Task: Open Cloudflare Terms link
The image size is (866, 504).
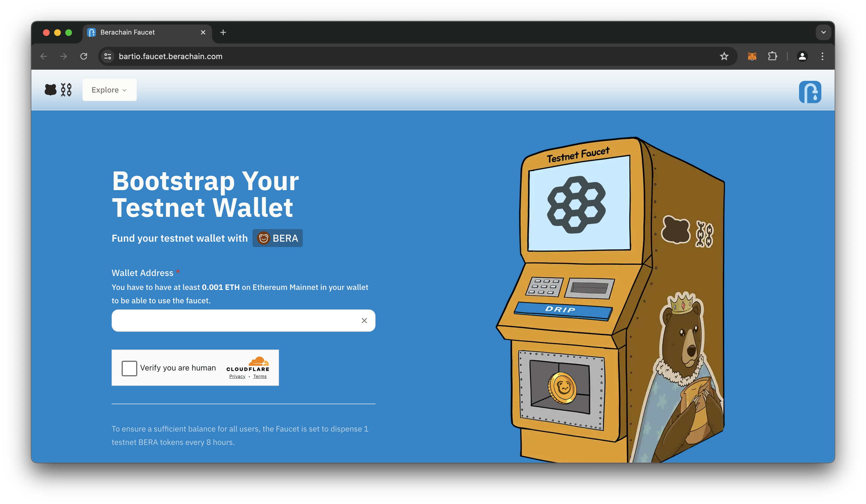Action: pos(260,376)
